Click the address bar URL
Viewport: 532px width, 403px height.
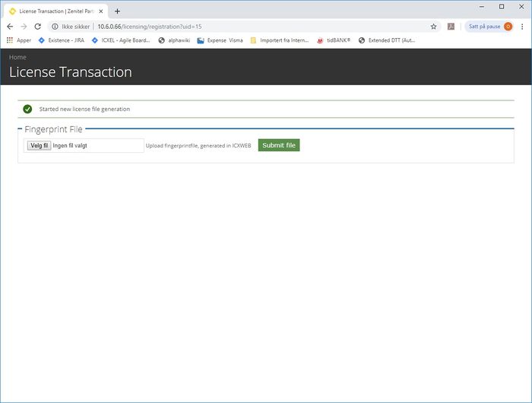point(150,27)
